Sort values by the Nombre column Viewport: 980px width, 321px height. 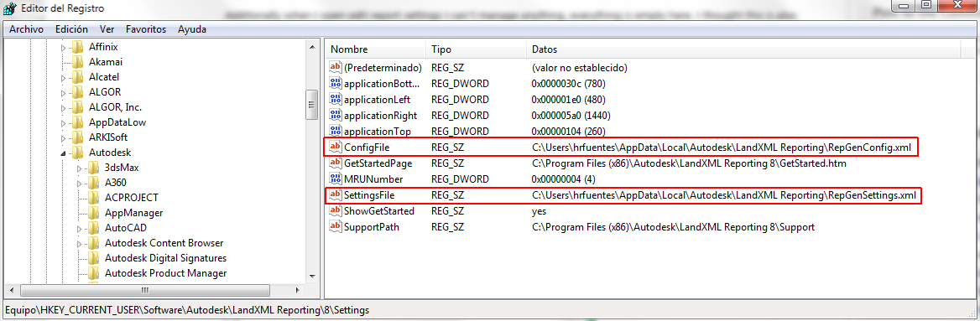coord(377,49)
